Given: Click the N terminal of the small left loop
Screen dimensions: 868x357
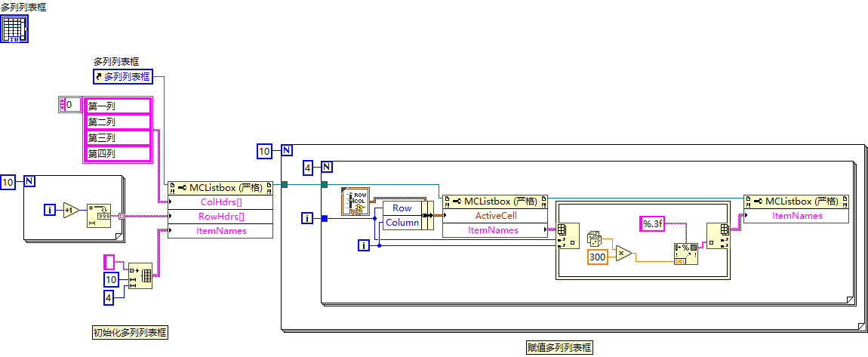Looking at the screenshot, I should 29,181.
